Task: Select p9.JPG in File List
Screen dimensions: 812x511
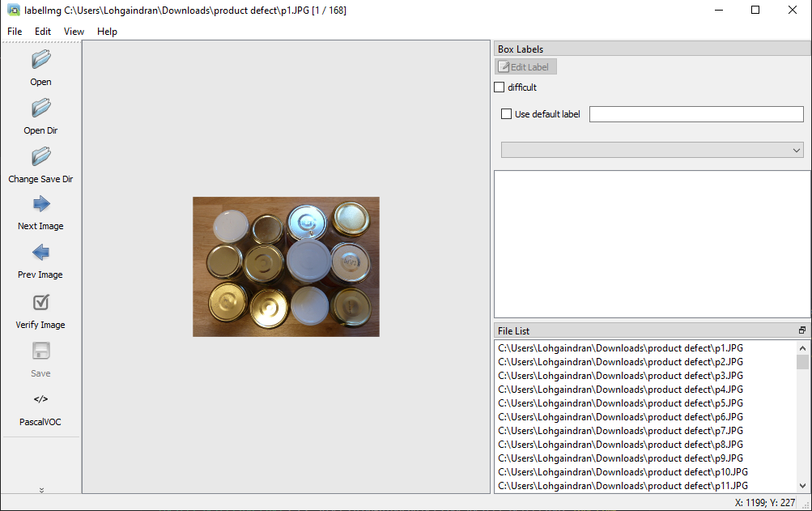Action: pyautogui.click(x=620, y=458)
